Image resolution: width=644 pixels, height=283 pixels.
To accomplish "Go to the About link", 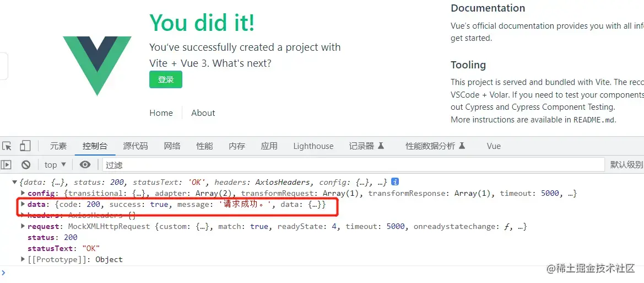I will tap(203, 113).
